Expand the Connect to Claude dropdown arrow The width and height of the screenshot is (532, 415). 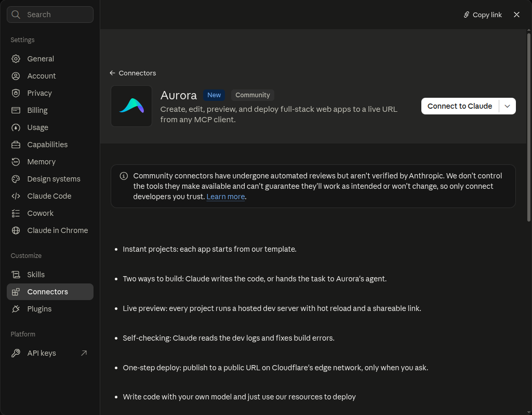click(x=507, y=106)
